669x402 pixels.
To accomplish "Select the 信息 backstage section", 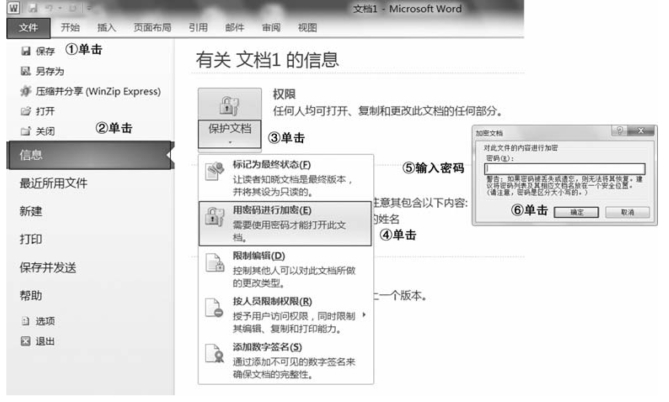I will tap(90, 155).
